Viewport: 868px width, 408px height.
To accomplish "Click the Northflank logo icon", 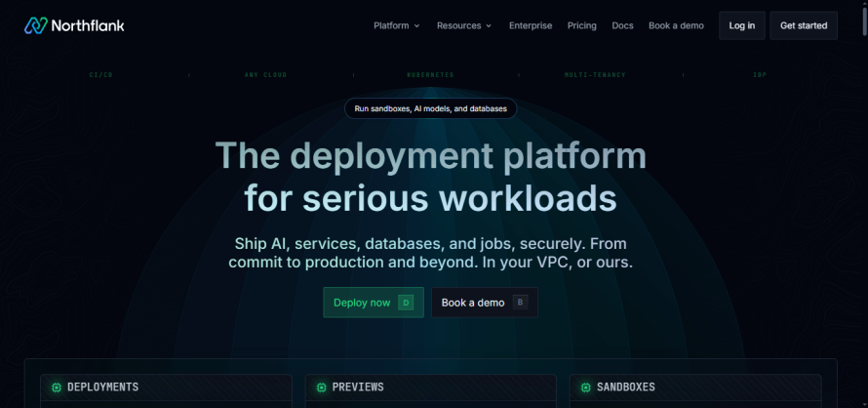I will (36, 25).
